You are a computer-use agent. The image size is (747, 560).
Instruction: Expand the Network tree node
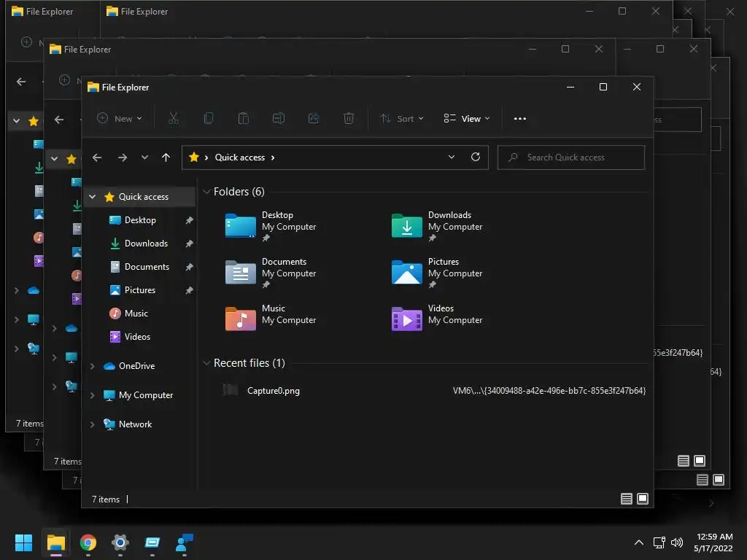click(93, 424)
